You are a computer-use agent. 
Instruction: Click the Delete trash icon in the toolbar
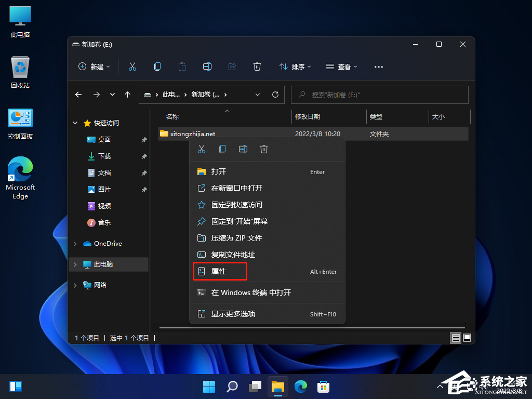(x=257, y=66)
